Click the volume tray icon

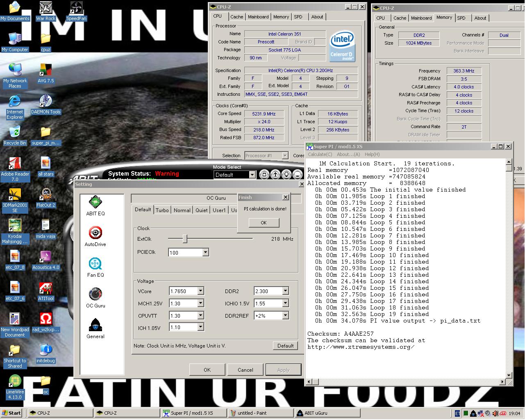[495, 413]
